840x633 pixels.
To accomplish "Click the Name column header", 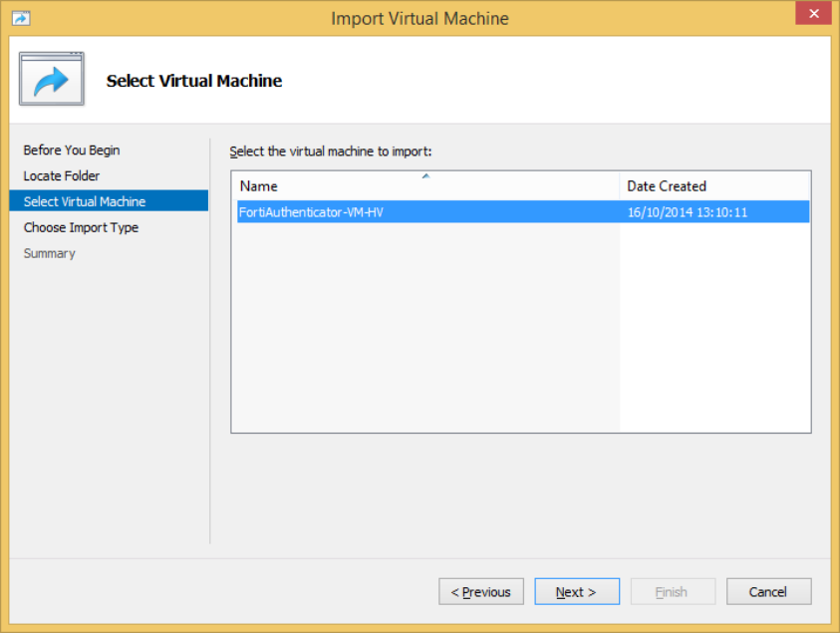I will coord(259,186).
